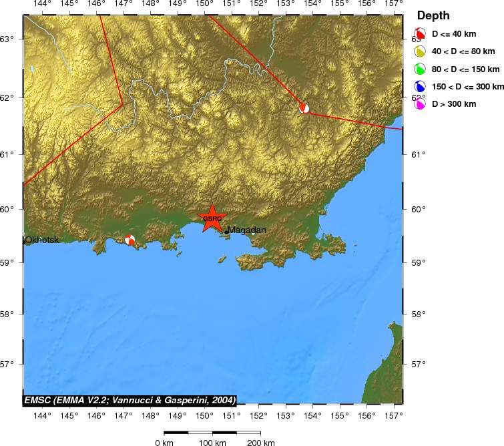504x446 pixels.
Task: Click the 150° longitude label at top
Action: (x=205, y=3)
